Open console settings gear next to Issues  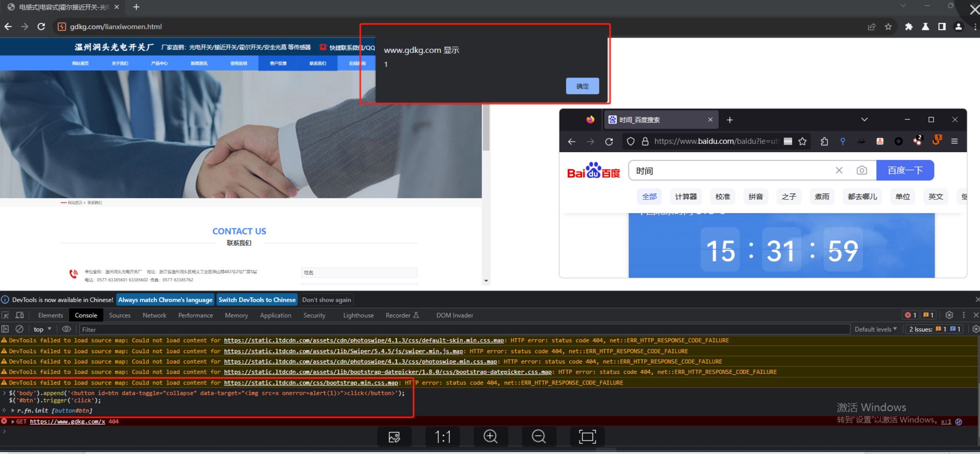tap(976, 329)
